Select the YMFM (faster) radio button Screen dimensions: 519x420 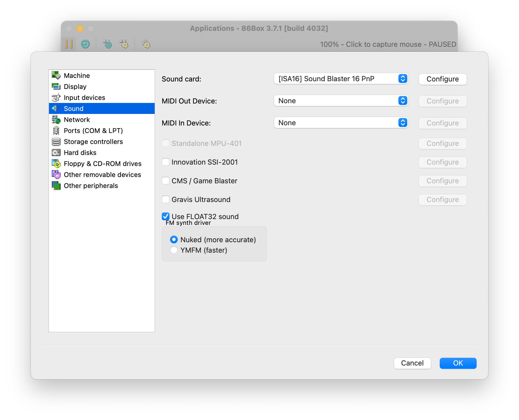pyautogui.click(x=174, y=250)
